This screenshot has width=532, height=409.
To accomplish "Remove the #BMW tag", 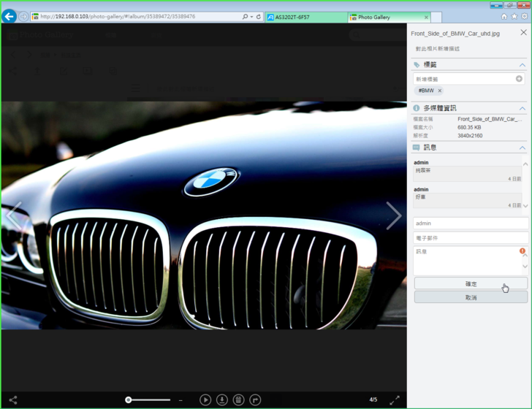I will point(440,91).
